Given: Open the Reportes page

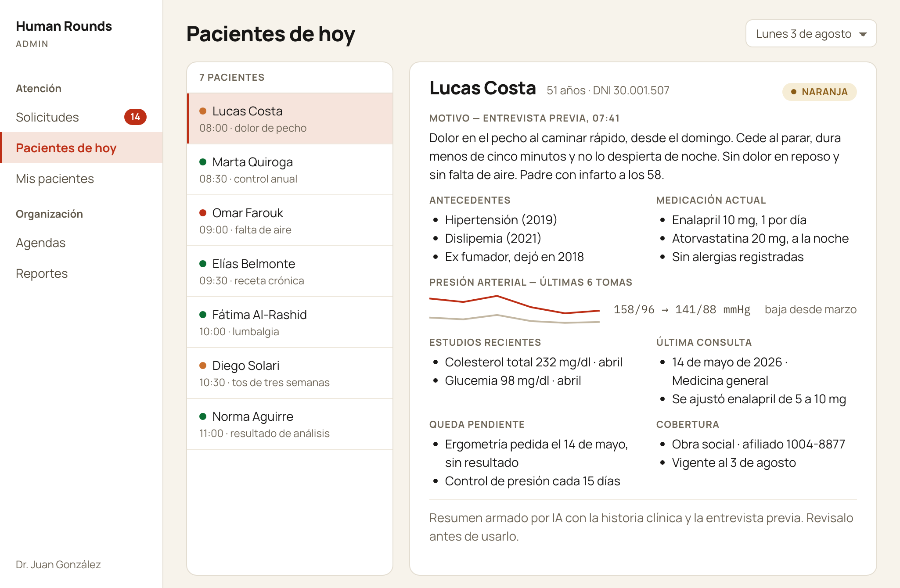Looking at the screenshot, I should (x=81, y=273).
